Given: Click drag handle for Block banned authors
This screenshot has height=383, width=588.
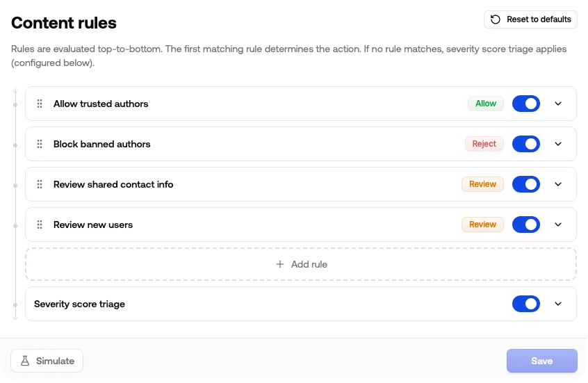Looking at the screenshot, I should 40,144.
